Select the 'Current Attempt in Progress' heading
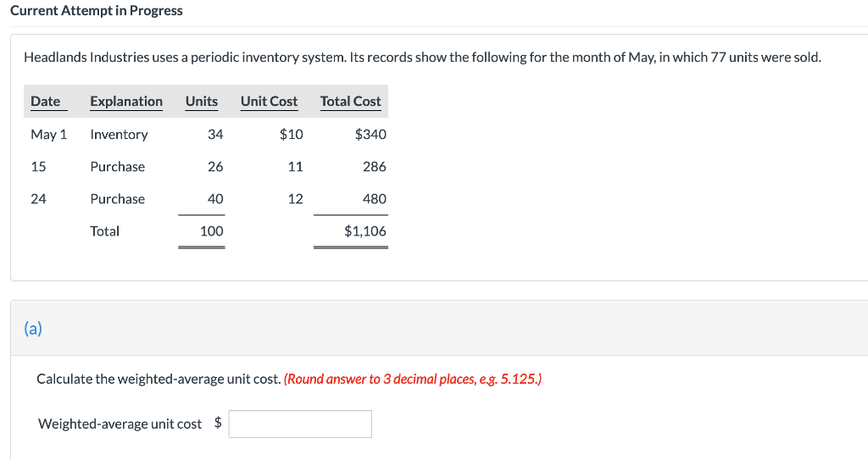The image size is (868, 460). pos(97,10)
